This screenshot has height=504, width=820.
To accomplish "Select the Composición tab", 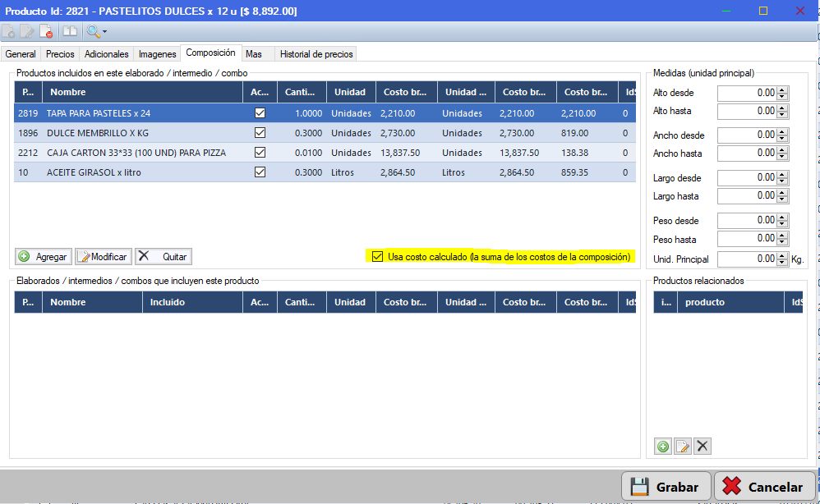I will 211,53.
